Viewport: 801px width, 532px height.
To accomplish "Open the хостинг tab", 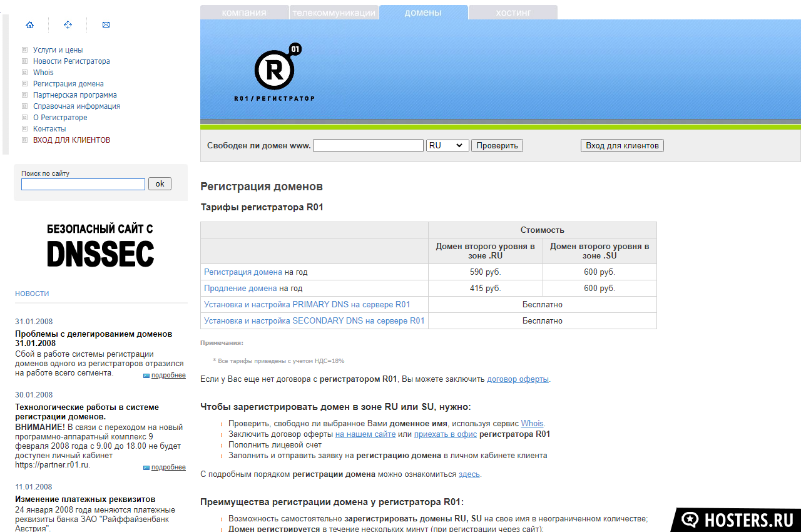I will point(513,13).
